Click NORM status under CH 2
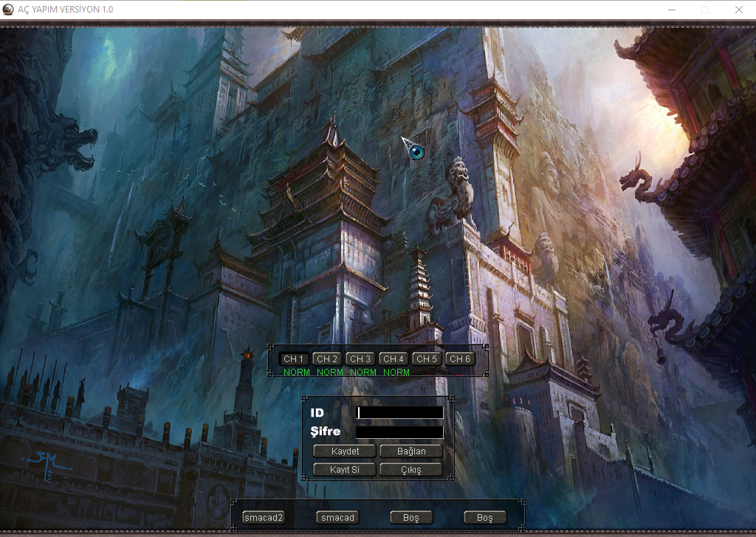Image resolution: width=756 pixels, height=537 pixels. 330,373
